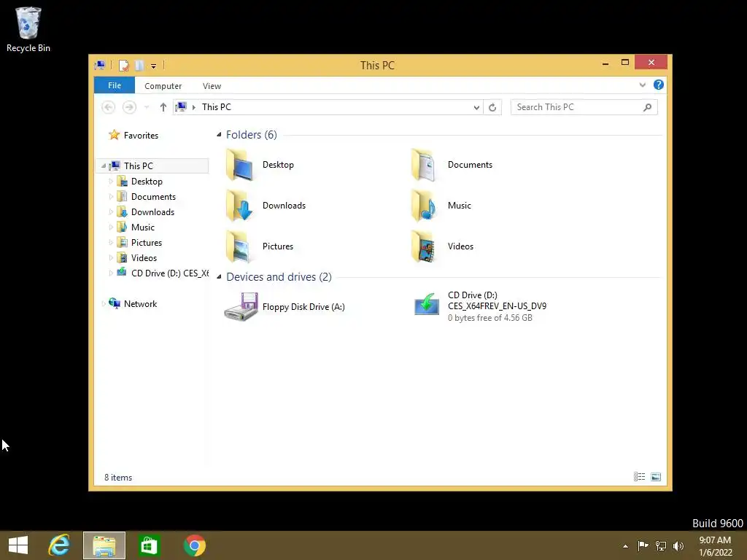The width and height of the screenshot is (747, 560).
Task: Select the Desktop folder icon
Action: click(x=239, y=165)
